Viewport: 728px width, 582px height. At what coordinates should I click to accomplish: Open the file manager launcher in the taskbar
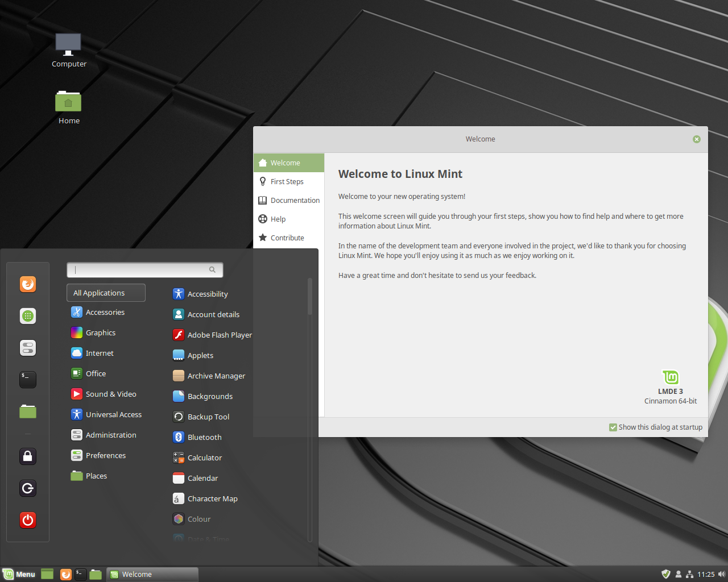click(96, 575)
